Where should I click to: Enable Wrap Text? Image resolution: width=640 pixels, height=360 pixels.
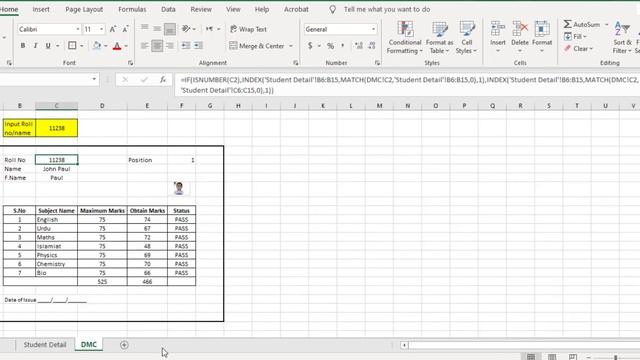click(248, 29)
